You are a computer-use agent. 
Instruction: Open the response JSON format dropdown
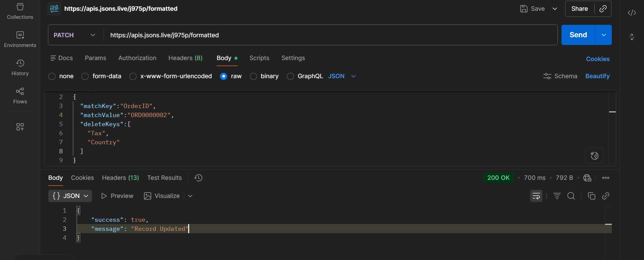click(x=70, y=196)
